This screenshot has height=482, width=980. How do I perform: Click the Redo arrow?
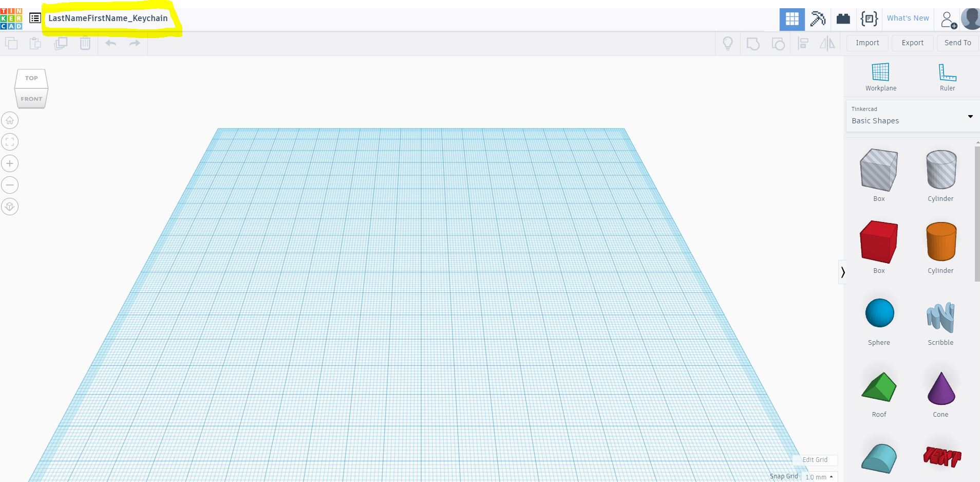[x=135, y=43]
